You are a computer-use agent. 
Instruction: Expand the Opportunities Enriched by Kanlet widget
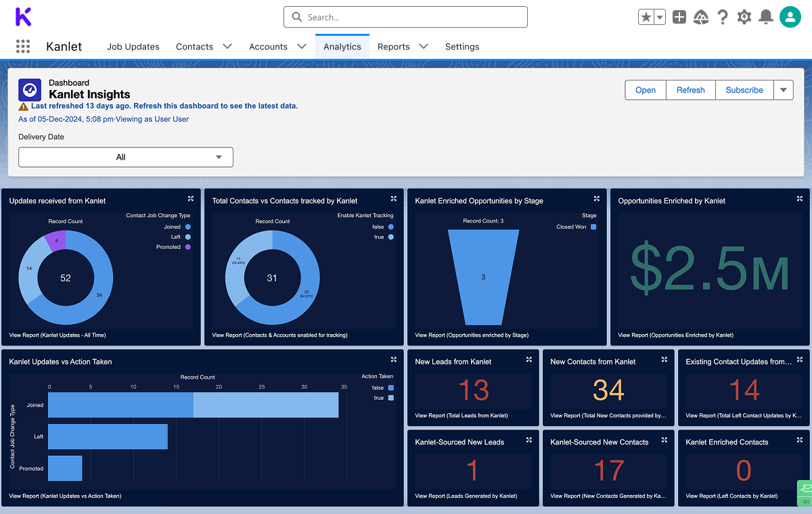pyautogui.click(x=800, y=199)
